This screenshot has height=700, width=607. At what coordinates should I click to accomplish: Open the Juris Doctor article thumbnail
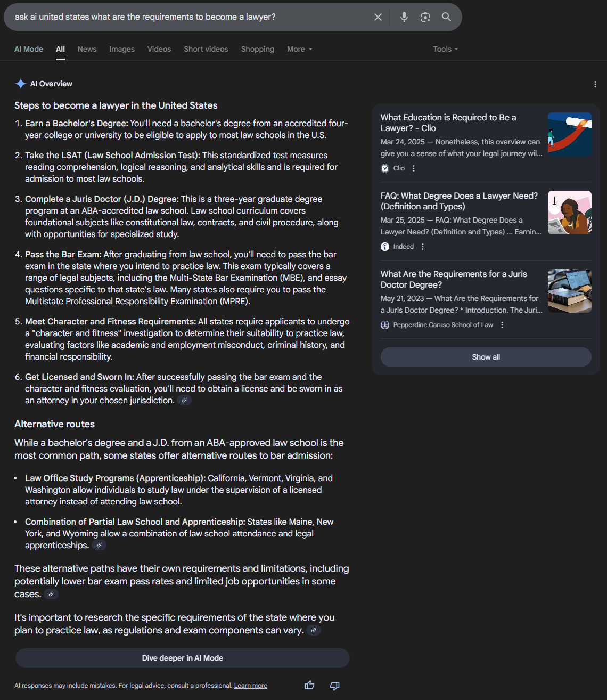pyautogui.click(x=570, y=291)
